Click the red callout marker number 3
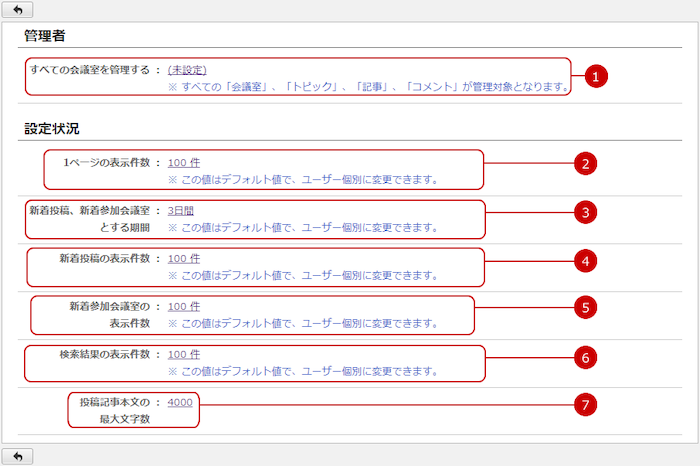This screenshot has width=700, height=466. [589, 212]
